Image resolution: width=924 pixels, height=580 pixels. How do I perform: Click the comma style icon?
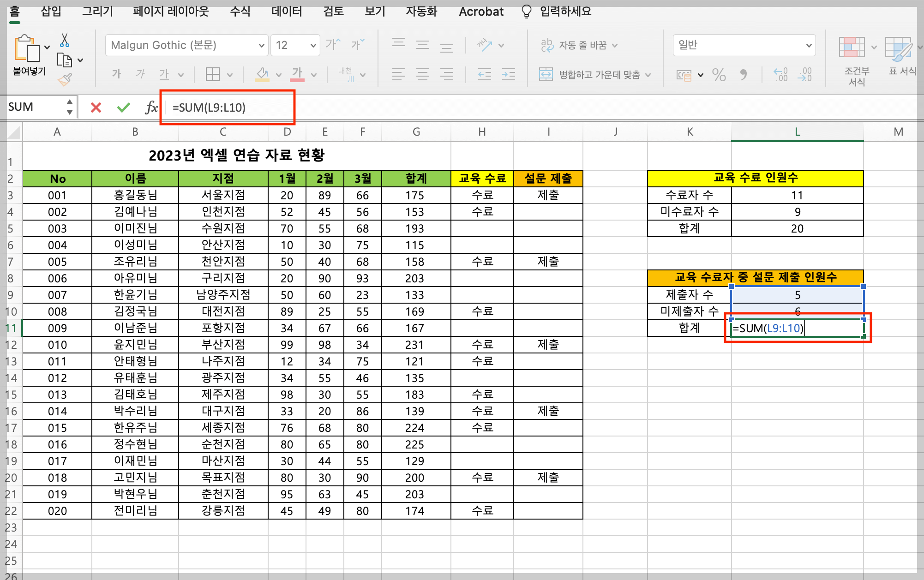(x=743, y=75)
